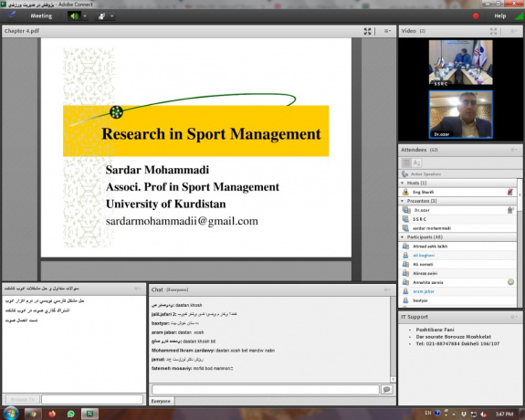Viewport: 525px width, 420px height.
Task: Click the Research in Sport Management slide
Action: (x=196, y=148)
